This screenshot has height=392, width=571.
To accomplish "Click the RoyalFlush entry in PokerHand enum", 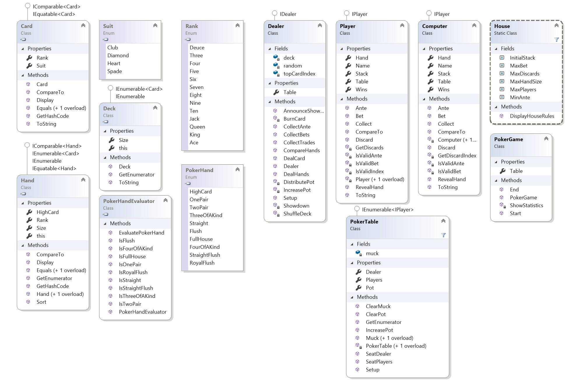I will tap(202, 263).
